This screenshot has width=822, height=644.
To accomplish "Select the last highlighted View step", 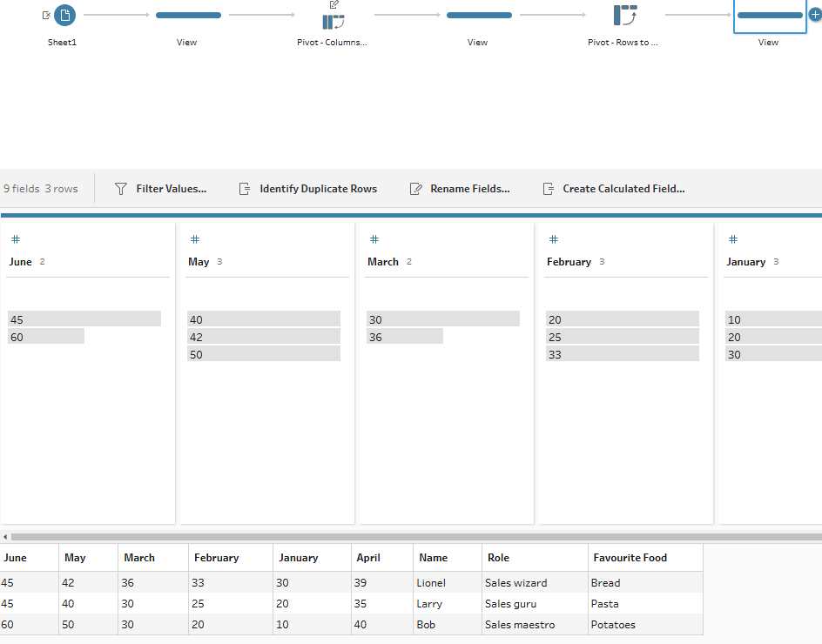I will click(769, 15).
